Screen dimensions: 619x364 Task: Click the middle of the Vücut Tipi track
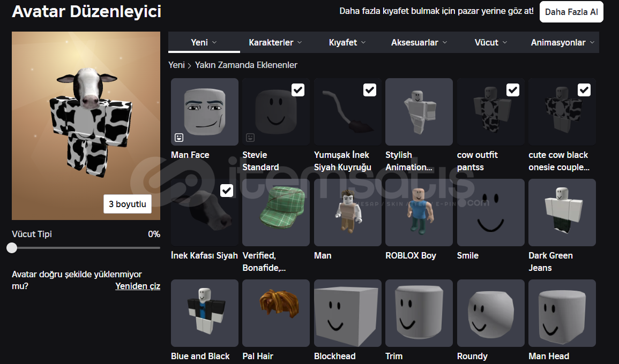[86, 248]
